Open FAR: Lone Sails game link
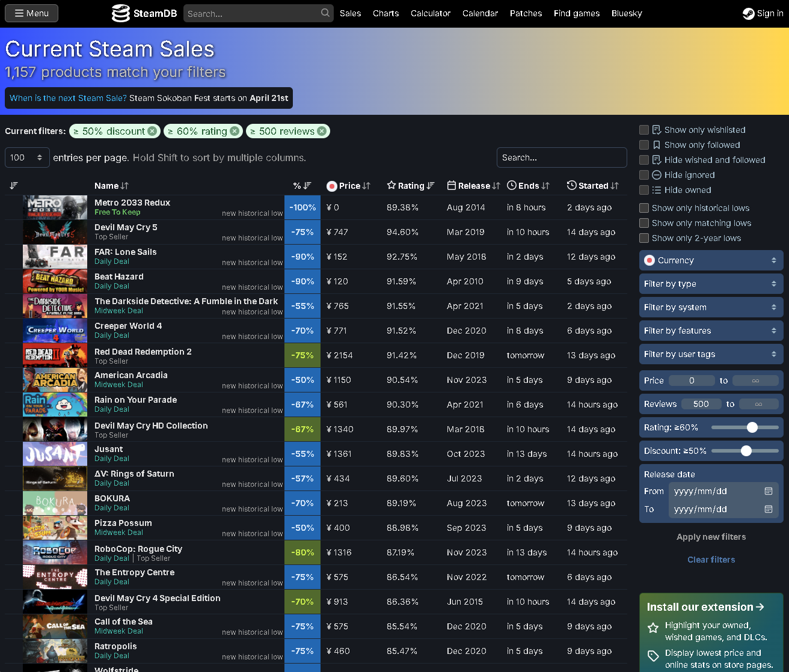 [x=126, y=252]
